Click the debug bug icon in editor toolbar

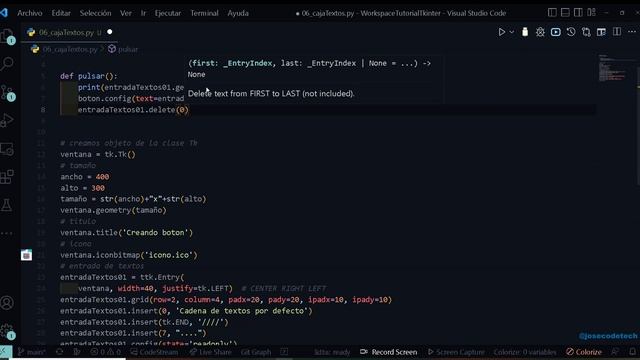[x=540, y=32]
